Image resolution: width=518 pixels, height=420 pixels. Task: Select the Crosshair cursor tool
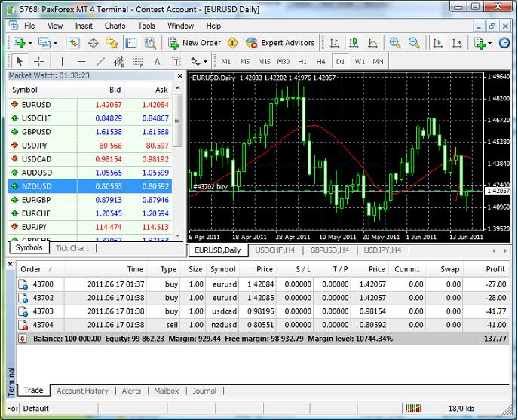coord(38,61)
